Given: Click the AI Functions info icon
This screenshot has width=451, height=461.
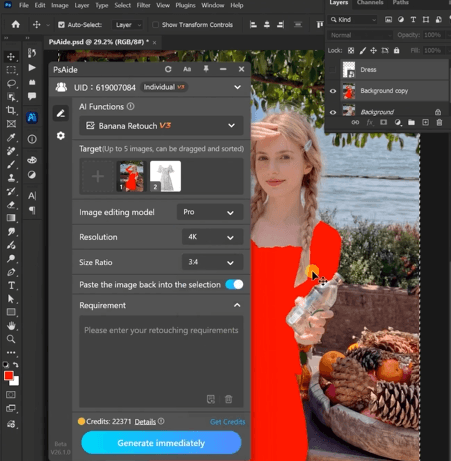Looking at the screenshot, I should coord(131,106).
